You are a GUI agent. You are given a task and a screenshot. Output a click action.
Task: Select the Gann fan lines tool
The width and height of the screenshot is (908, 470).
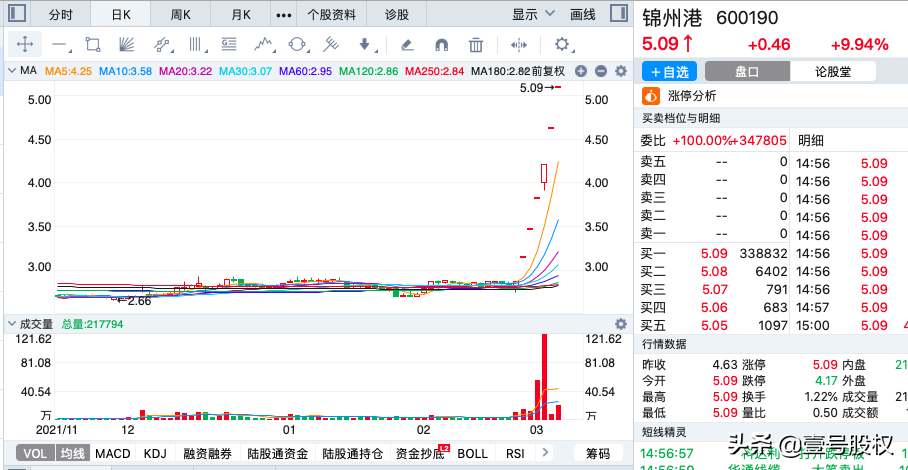point(126,45)
